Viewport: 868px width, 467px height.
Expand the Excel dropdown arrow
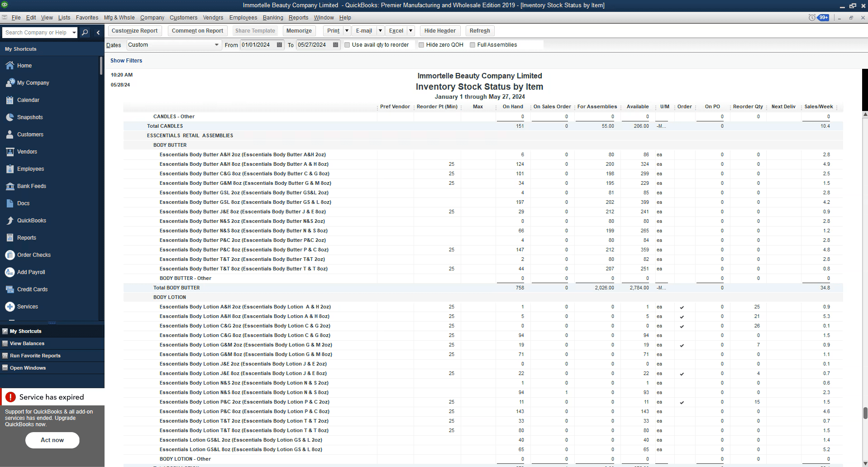[x=410, y=31]
